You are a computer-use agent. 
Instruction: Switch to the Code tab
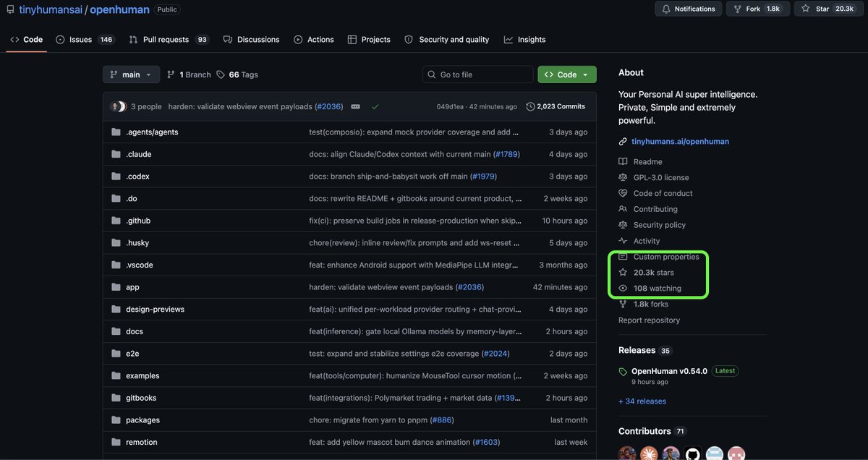coord(27,40)
